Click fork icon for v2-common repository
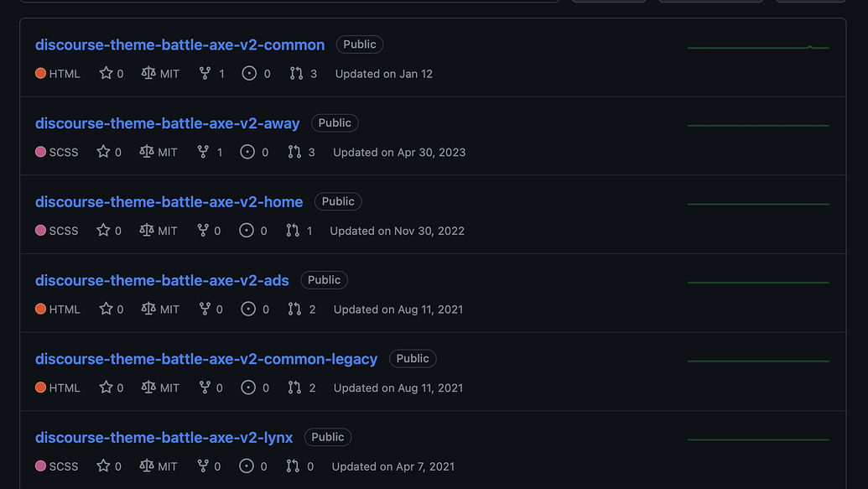Viewport: 868px width, 489px height. (205, 74)
